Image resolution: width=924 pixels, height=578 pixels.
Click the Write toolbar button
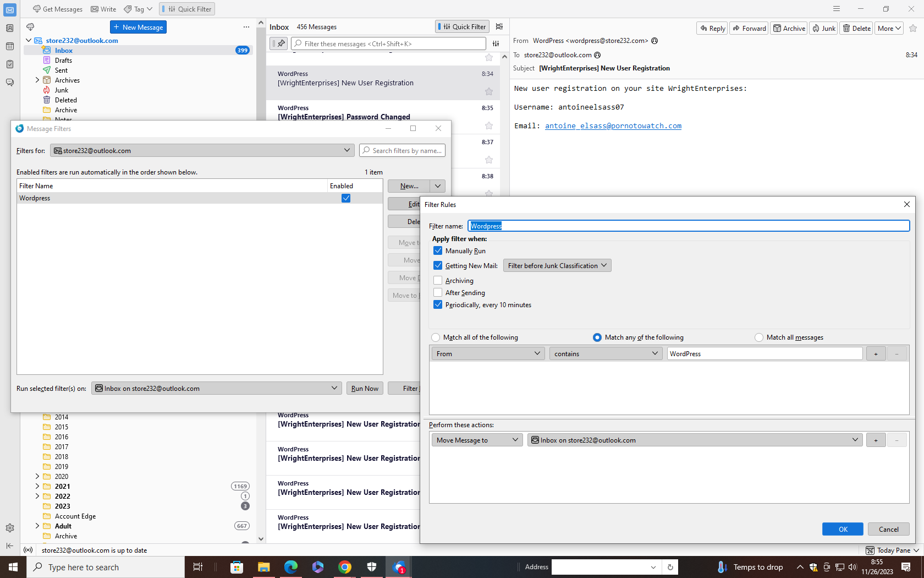point(103,9)
